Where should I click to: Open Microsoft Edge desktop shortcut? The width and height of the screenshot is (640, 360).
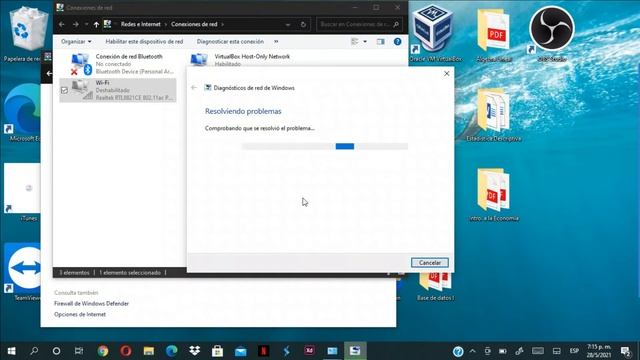coord(22,113)
